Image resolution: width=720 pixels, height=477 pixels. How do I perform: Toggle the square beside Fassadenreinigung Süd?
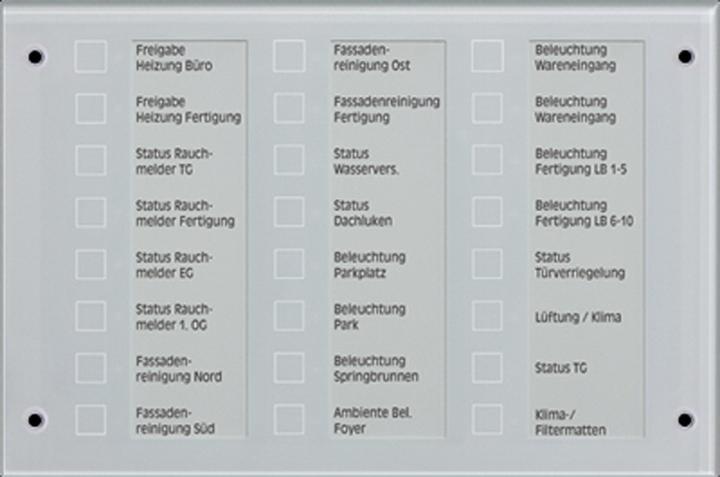(x=90, y=420)
